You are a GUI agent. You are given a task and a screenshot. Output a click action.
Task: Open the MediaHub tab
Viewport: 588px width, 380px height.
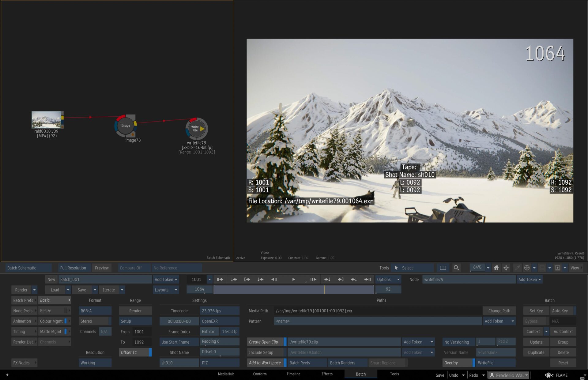point(226,374)
